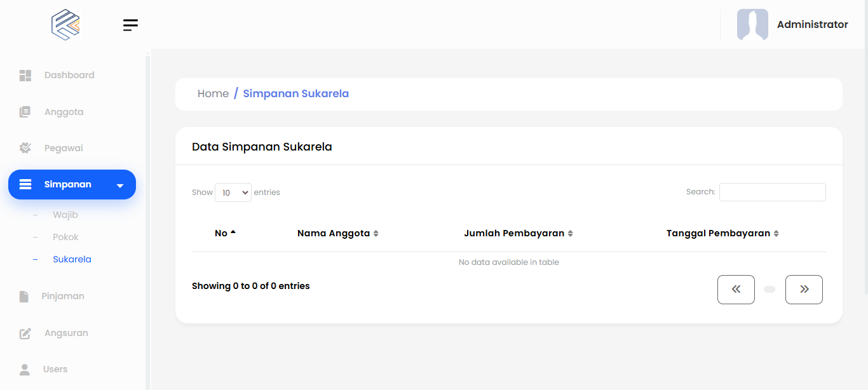Click the Anggota sidebar icon
Viewport: 868px width, 390px height.
(25, 112)
